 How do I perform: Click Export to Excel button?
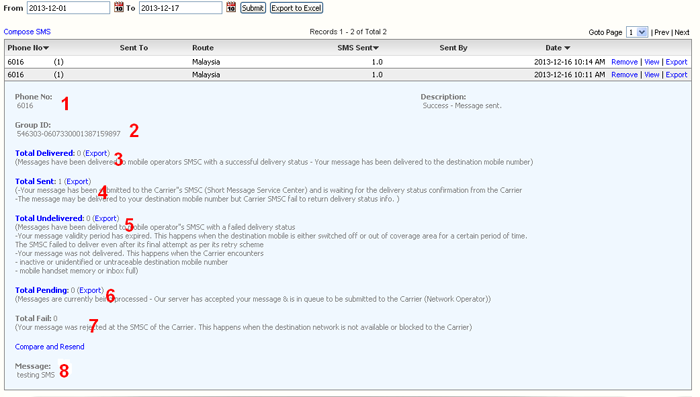point(296,8)
